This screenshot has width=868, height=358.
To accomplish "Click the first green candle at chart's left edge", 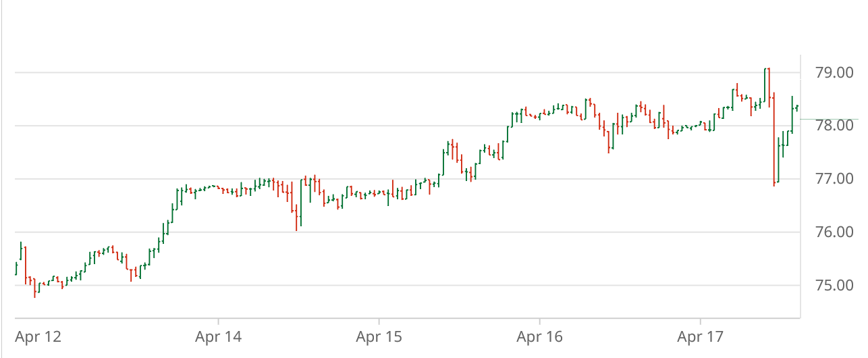I will 16,269.
